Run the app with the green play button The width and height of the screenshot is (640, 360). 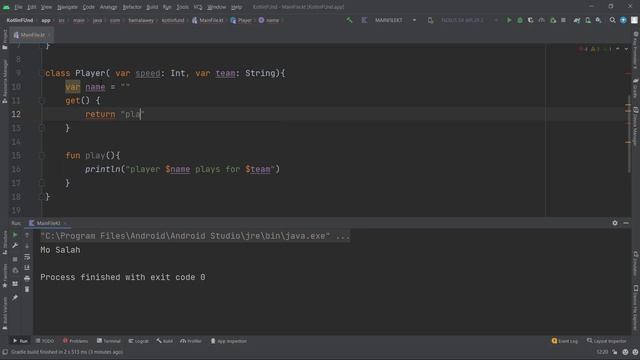tap(509, 20)
